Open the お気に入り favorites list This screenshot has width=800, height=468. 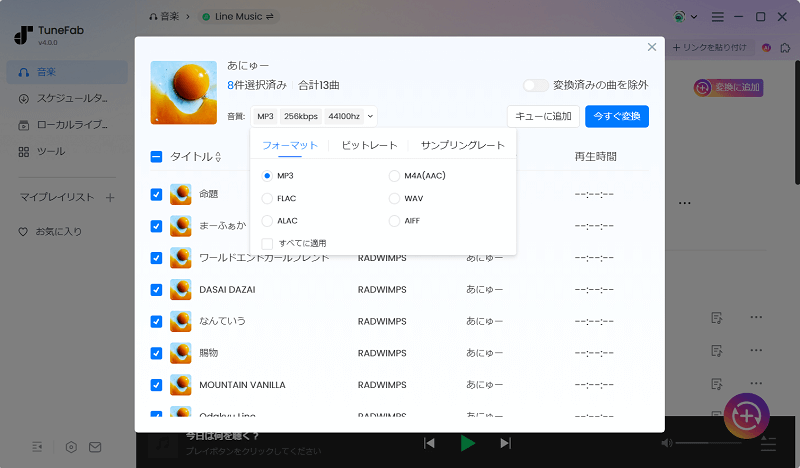coord(51,232)
